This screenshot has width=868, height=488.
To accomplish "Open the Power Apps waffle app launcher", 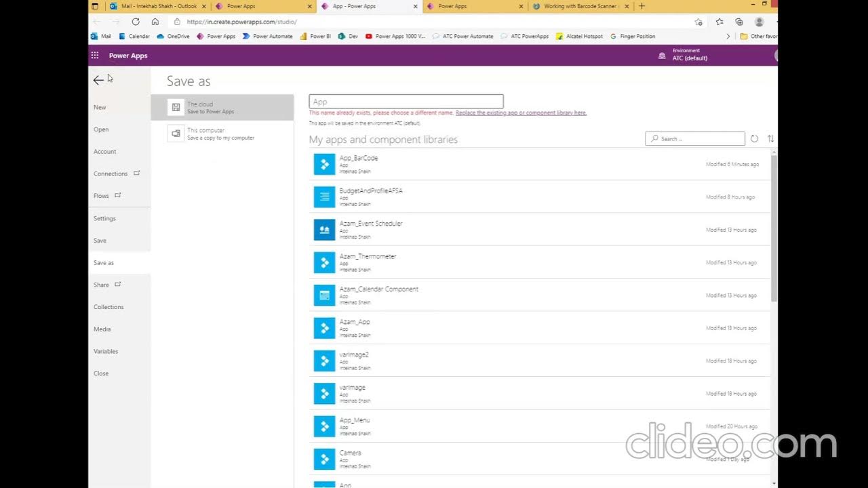I will [95, 56].
